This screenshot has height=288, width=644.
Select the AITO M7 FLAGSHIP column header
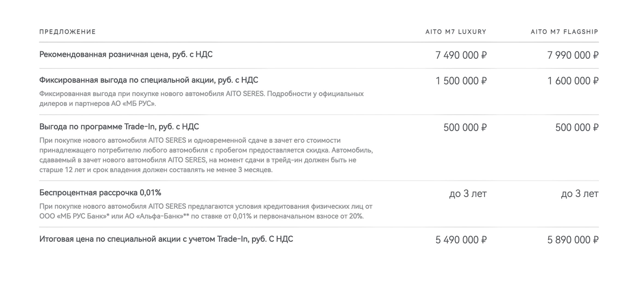[564, 32]
